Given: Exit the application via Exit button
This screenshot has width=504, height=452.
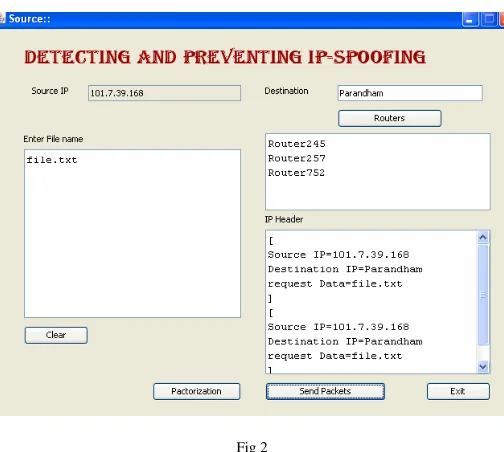Looking at the screenshot, I should point(458,391).
